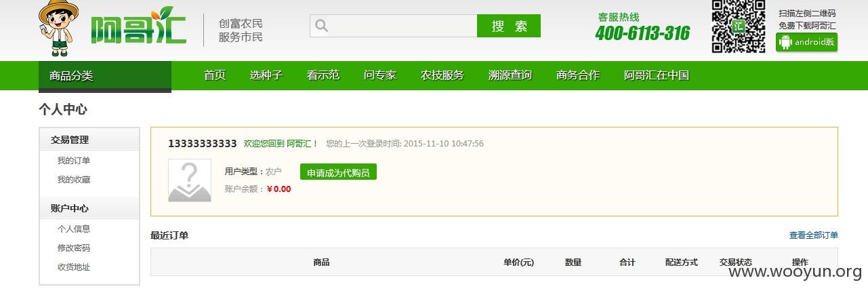Click 申请成为代购员 button
Viewport: 868px width, 291px height.
(x=338, y=172)
